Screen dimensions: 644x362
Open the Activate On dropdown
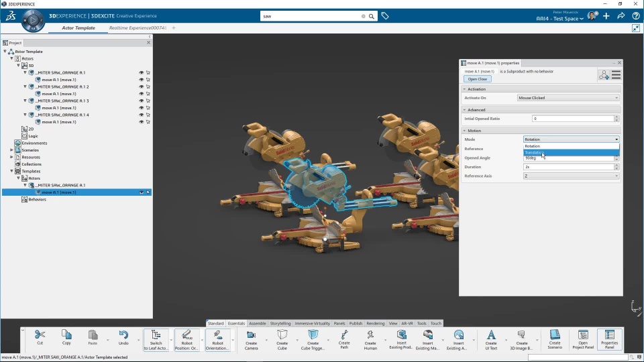click(568, 98)
